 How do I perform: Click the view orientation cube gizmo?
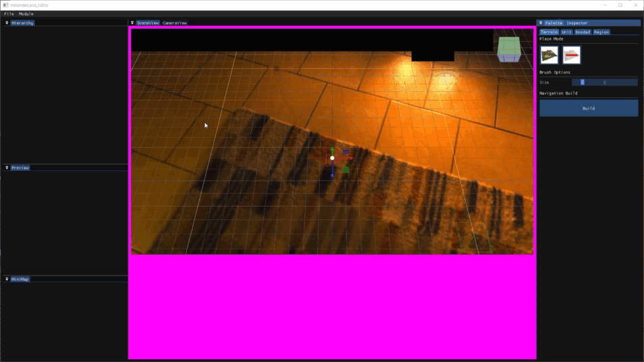[x=509, y=49]
